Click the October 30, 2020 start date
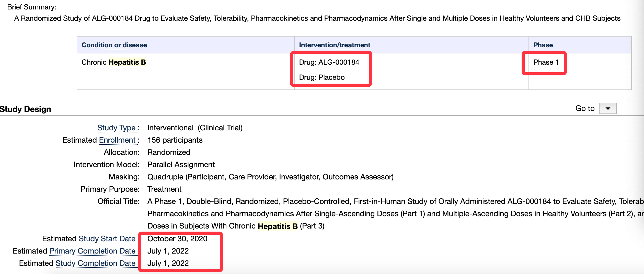The width and height of the screenshot is (644, 274). point(177,239)
